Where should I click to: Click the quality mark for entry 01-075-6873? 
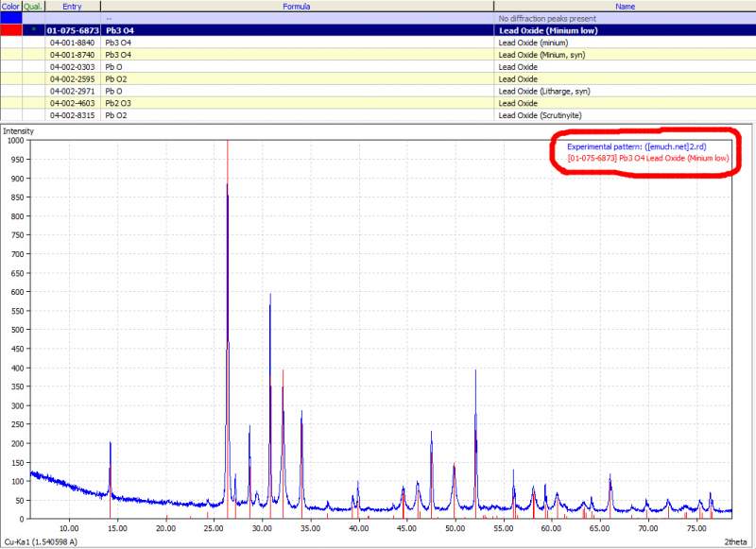[x=34, y=30]
